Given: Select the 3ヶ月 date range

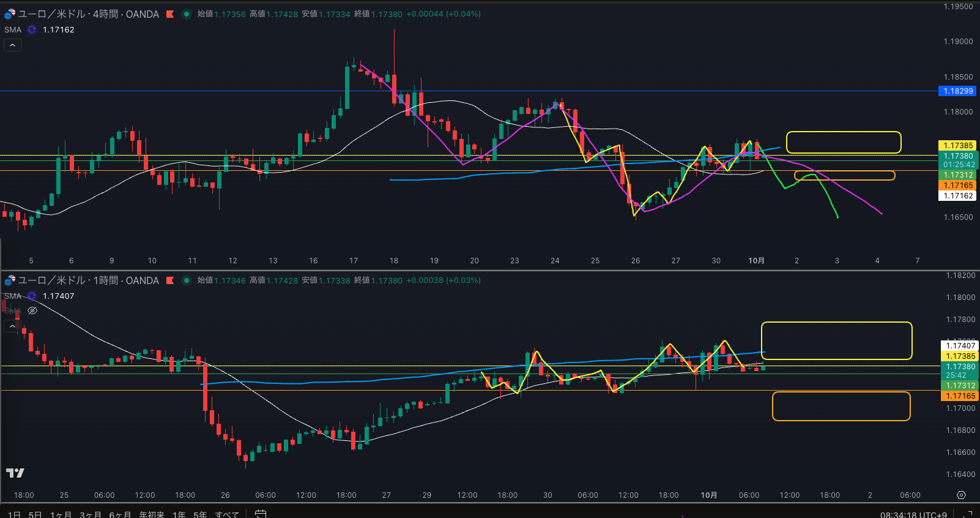Looking at the screenshot, I should (91, 514).
